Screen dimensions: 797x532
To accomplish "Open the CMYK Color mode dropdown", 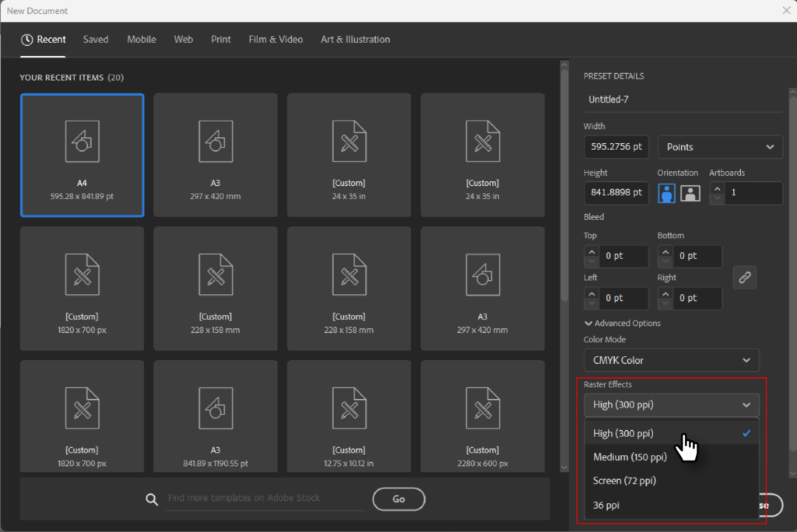I will tap(672, 360).
